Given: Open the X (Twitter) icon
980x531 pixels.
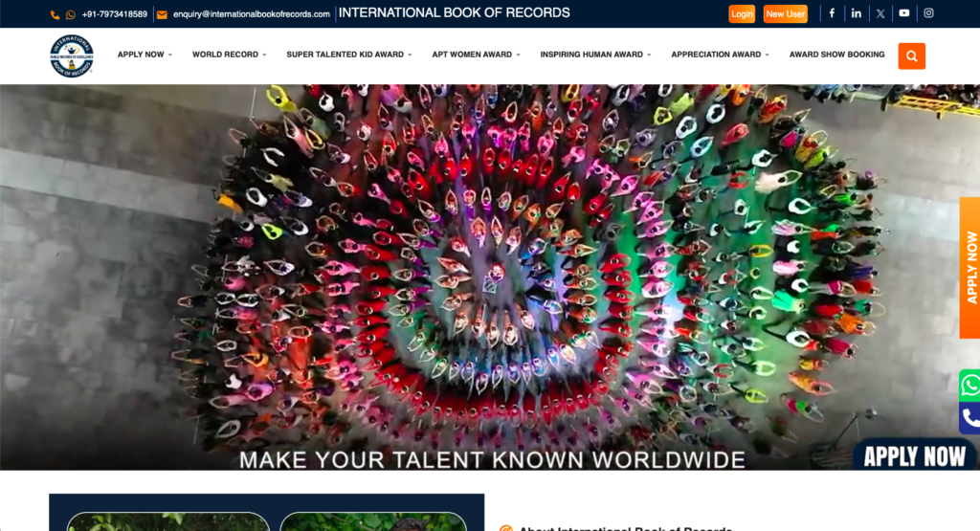Looking at the screenshot, I should pos(880,13).
